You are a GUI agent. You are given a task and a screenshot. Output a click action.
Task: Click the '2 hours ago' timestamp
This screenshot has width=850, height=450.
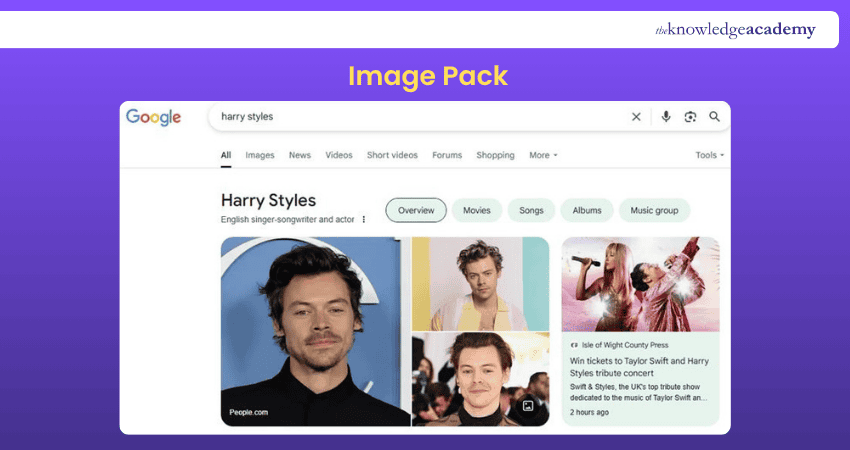[x=589, y=412]
